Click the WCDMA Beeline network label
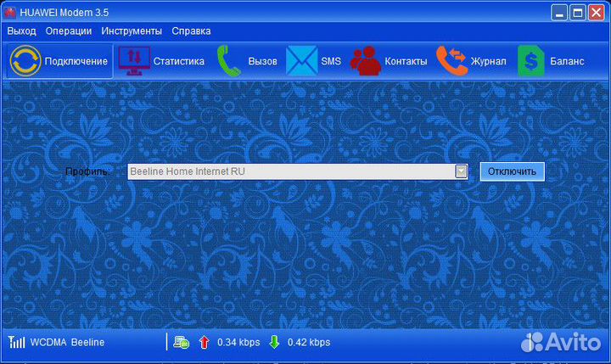The height and width of the screenshot is (364, 611). [67, 342]
